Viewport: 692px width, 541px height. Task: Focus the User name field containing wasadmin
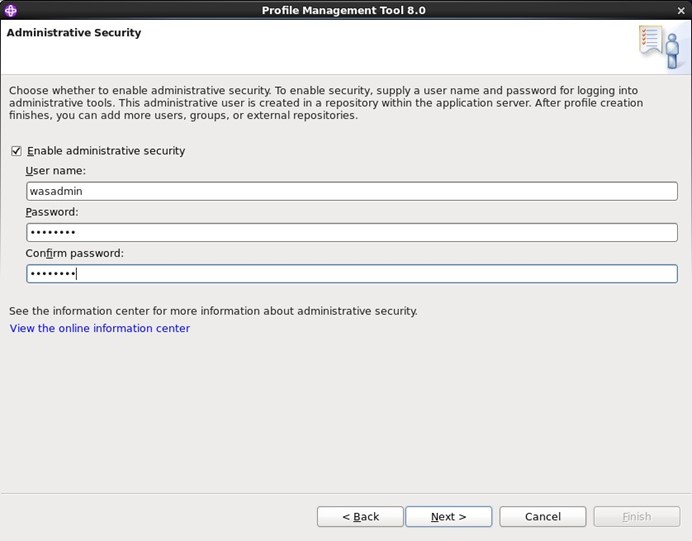click(351, 191)
